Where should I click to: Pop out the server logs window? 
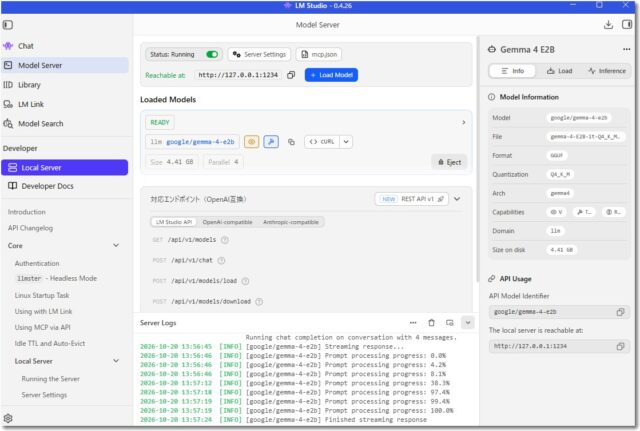(x=450, y=323)
